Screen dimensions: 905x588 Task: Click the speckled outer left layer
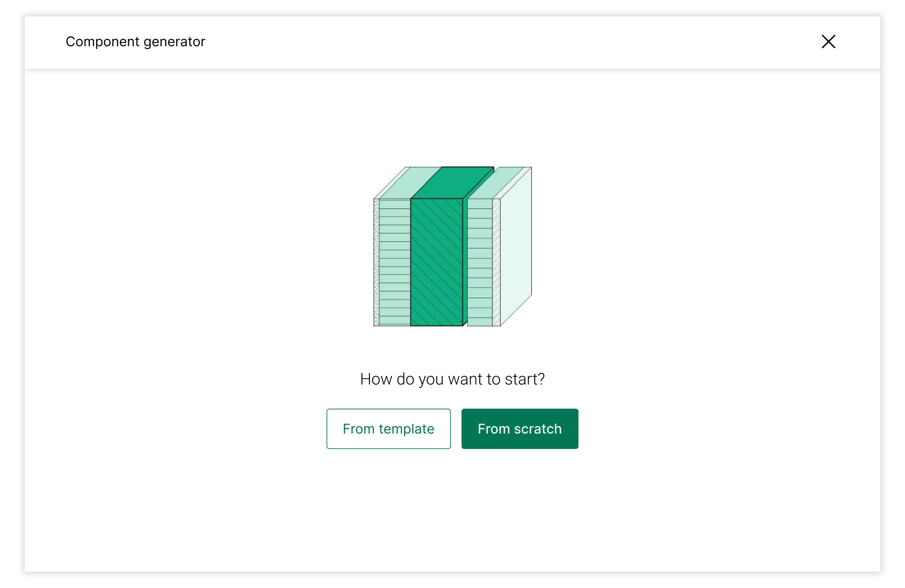click(376, 262)
